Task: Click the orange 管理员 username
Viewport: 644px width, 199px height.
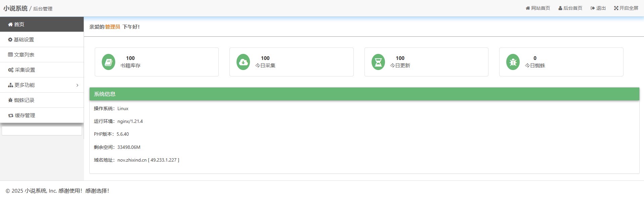Action: (113, 27)
